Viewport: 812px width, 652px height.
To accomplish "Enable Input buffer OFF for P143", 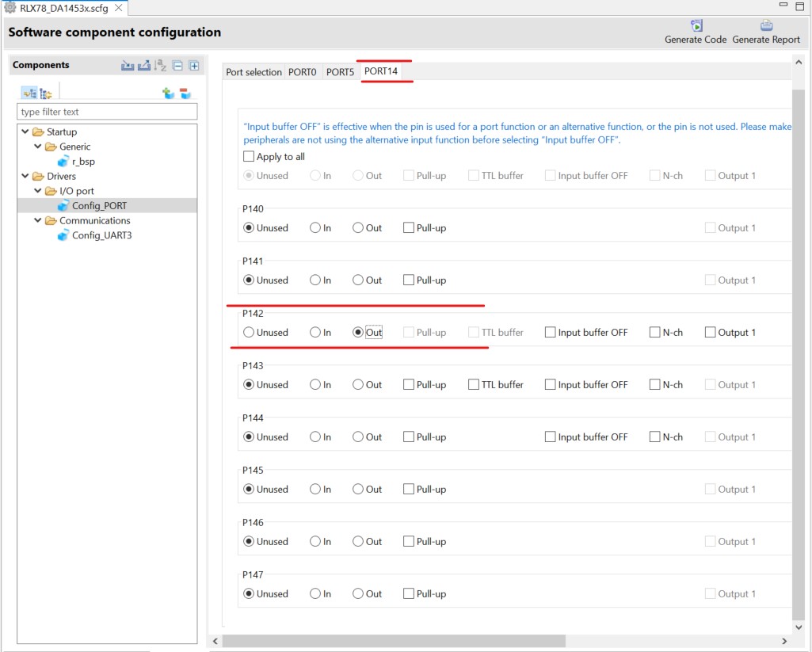I will pos(550,385).
